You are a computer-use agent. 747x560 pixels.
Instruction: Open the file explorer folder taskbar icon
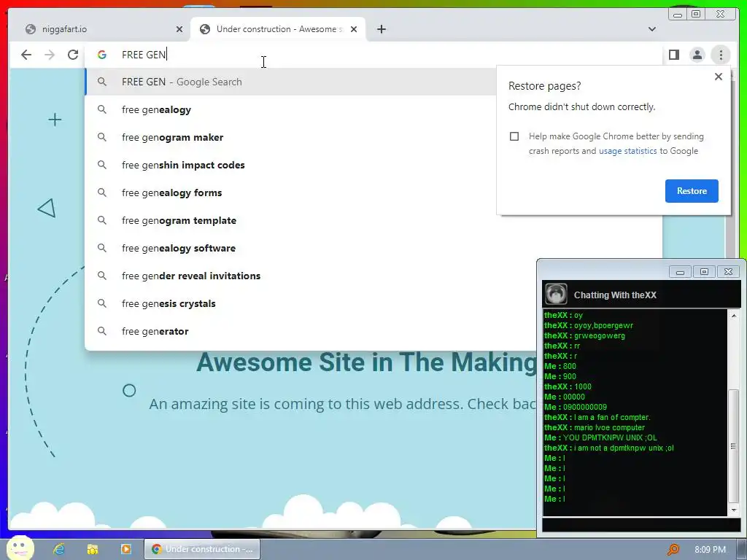click(x=93, y=549)
